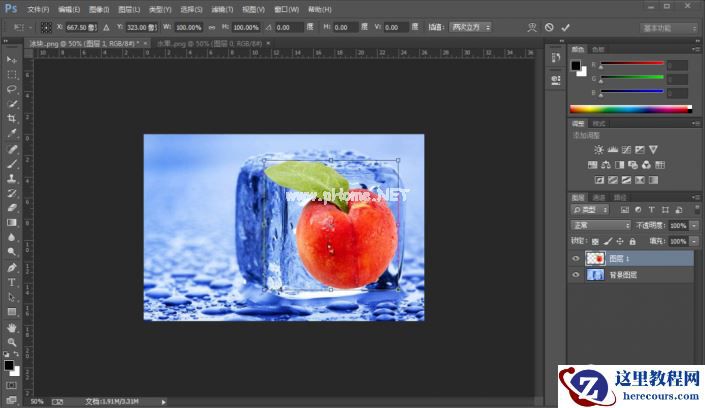Open the Layers panel flyout menu
The image size is (705, 408).
point(696,197)
